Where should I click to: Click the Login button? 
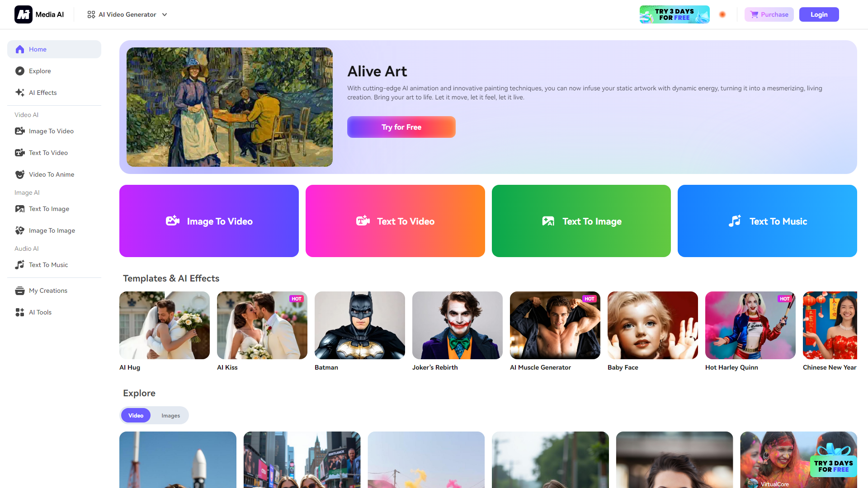[x=819, y=14]
